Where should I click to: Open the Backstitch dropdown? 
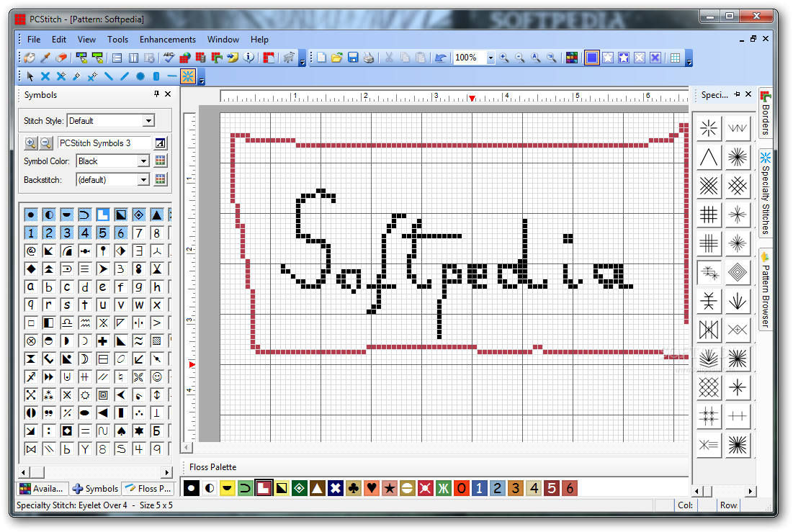143,179
